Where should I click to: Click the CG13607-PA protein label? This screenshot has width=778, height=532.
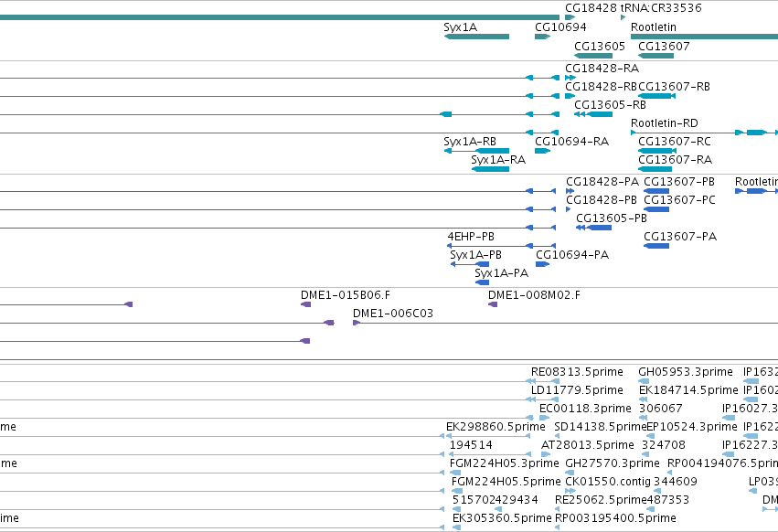[x=680, y=237]
